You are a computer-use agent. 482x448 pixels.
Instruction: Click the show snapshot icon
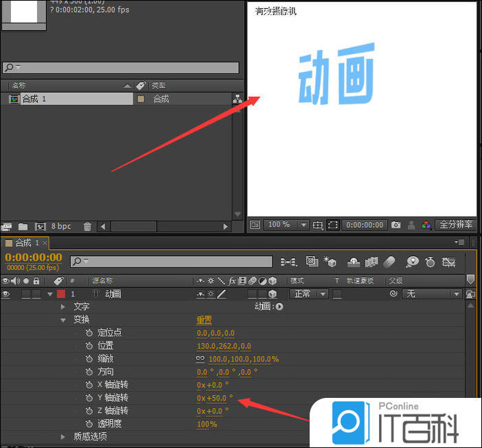click(411, 225)
